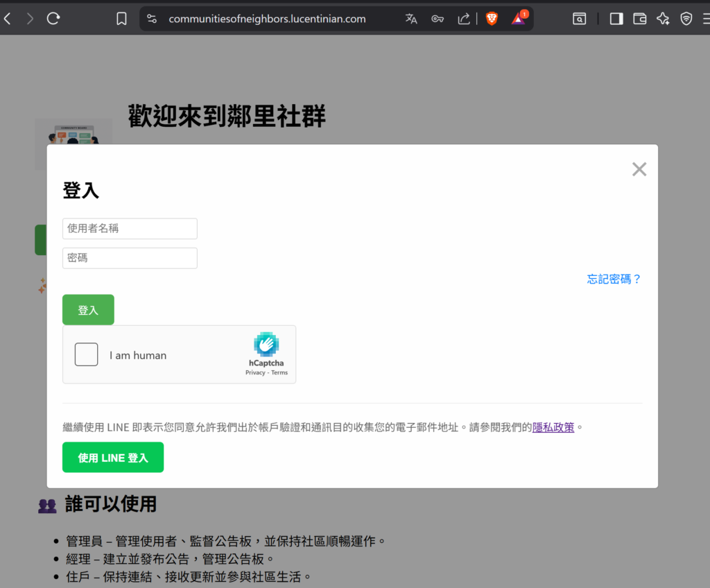Click the 忘記密碼 forgot password link
The image size is (710, 588).
click(x=614, y=278)
